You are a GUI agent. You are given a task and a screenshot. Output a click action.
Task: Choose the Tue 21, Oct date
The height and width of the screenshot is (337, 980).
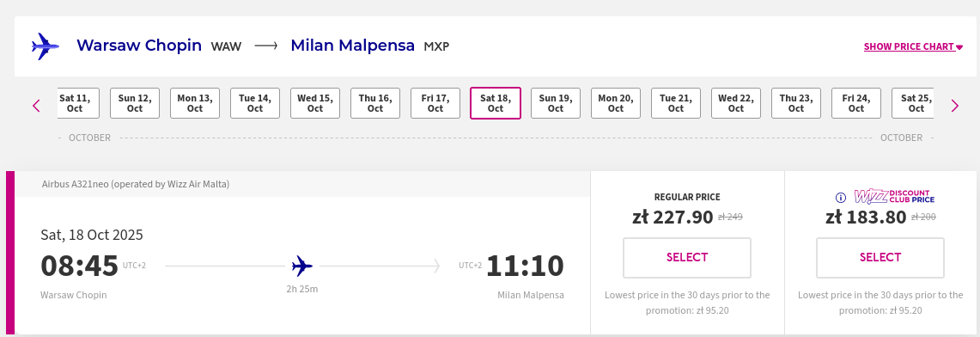(x=676, y=103)
